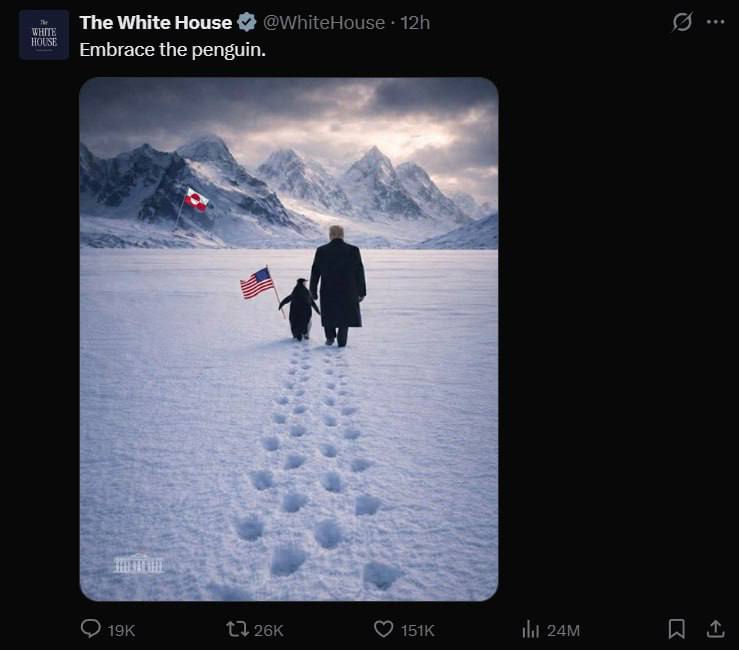Click the share upload arrow icon
Image resolution: width=739 pixels, height=650 pixels.
coord(715,629)
